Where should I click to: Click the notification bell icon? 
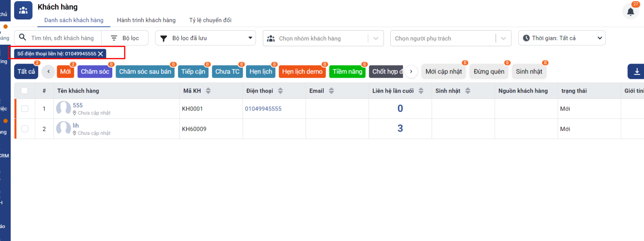coord(630,12)
